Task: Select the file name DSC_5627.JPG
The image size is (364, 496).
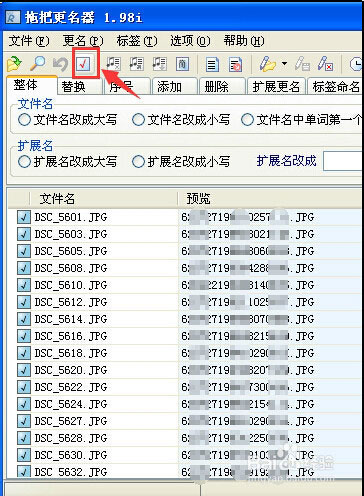Action: click(71, 421)
